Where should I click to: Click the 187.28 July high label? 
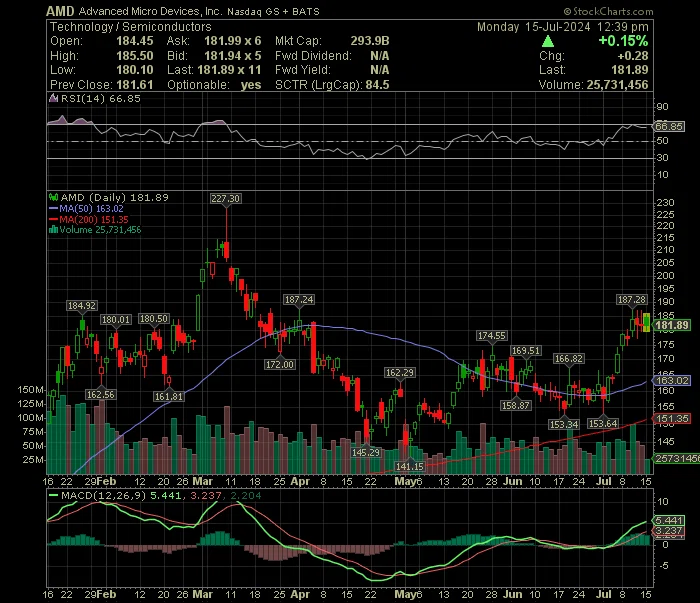point(631,299)
